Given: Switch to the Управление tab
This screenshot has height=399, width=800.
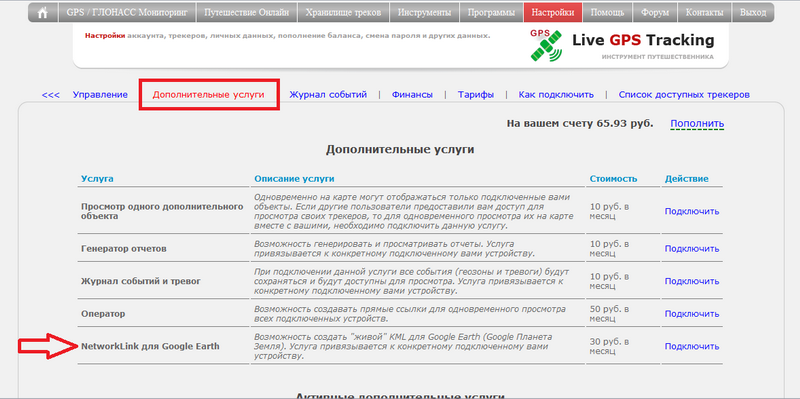Looking at the screenshot, I should click(100, 94).
